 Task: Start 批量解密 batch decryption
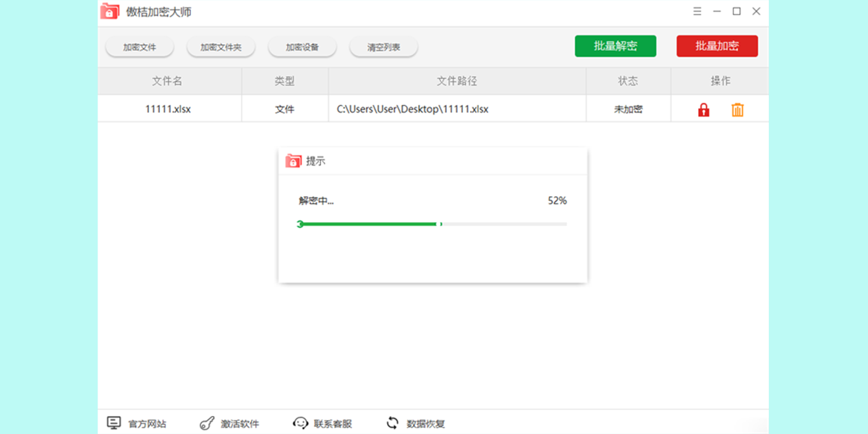tap(616, 46)
